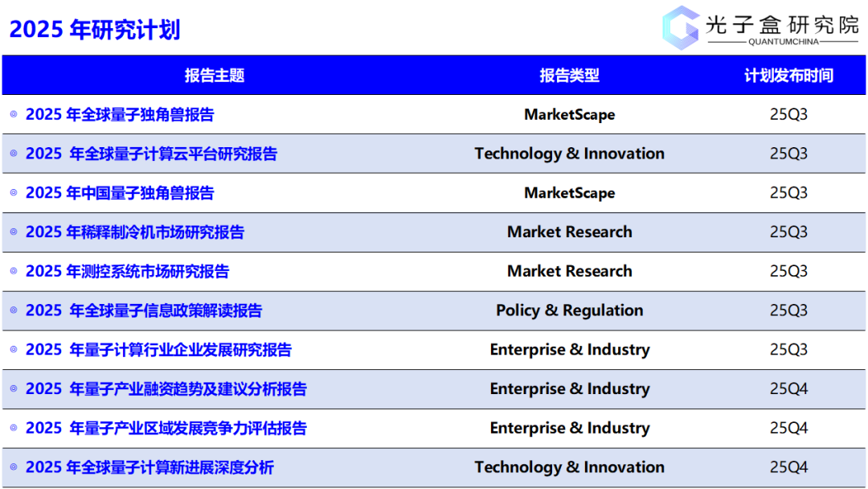This screenshot has height=489, width=868.
Task: Click bullet icon beside 测控系统市场研究报告
Action: pyautogui.click(x=14, y=271)
